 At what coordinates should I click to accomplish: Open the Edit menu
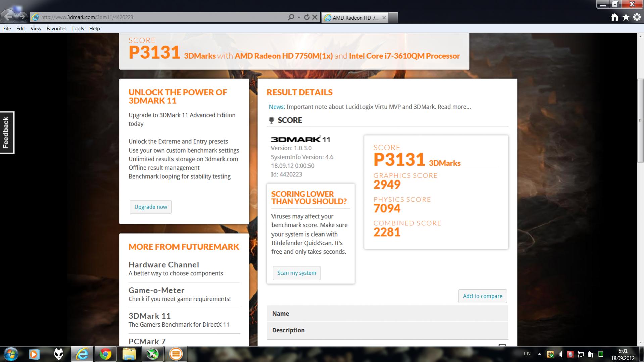[21, 29]
